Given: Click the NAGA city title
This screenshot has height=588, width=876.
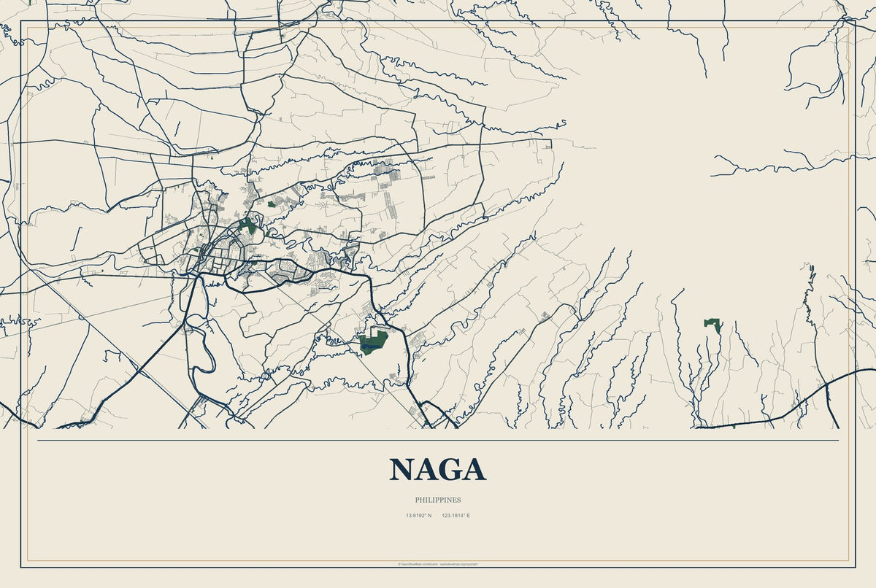Looking at the screenshot, I should (x=438, y=469).
